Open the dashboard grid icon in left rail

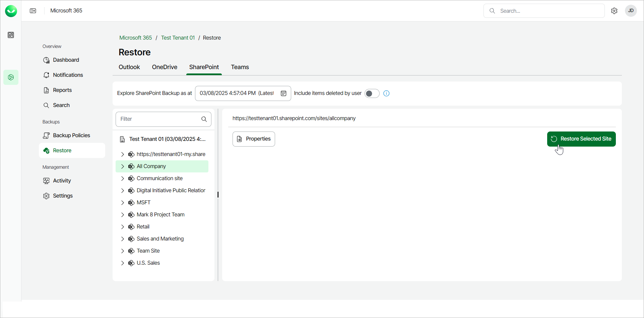[x=11, y=35]
